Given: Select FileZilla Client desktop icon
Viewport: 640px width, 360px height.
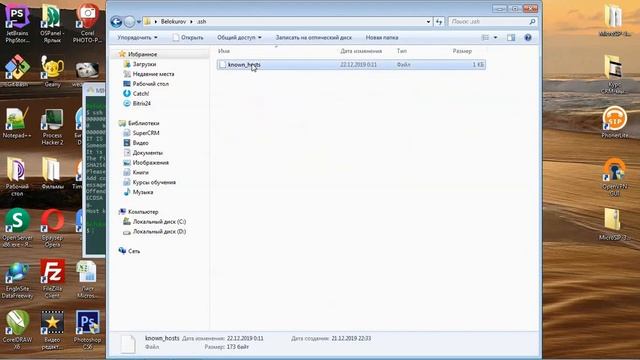Looking at the screenshot, I should point(52,279).
